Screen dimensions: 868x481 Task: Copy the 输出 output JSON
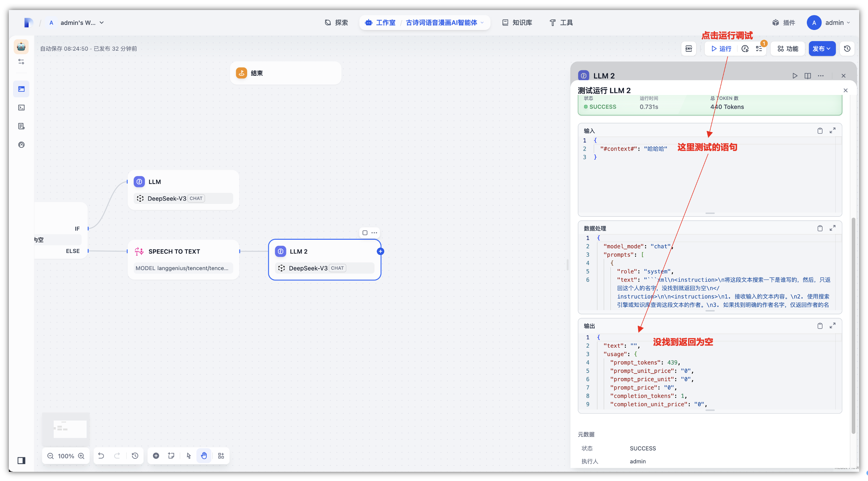click(x=820, y=326)
